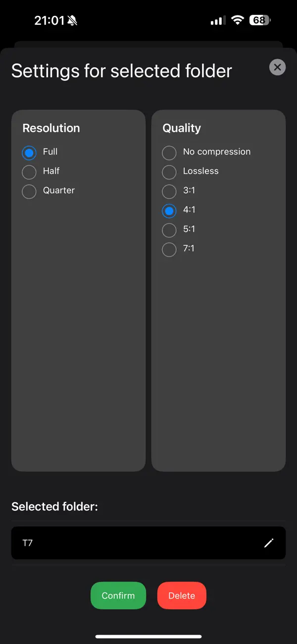Confirm Full resolution selection
The height and width of the screenshot is (644, 297).
coord(29,153)
